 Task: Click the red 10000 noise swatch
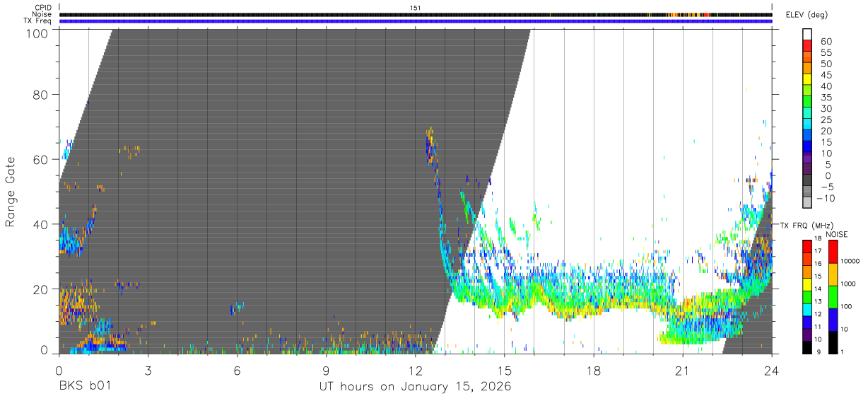832,251
